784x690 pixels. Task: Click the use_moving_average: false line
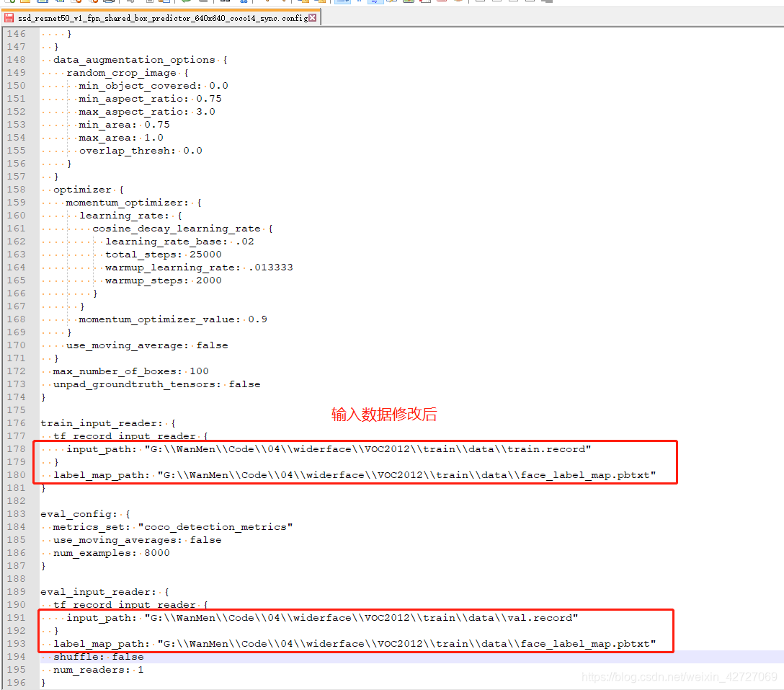(x=147, y=346)
